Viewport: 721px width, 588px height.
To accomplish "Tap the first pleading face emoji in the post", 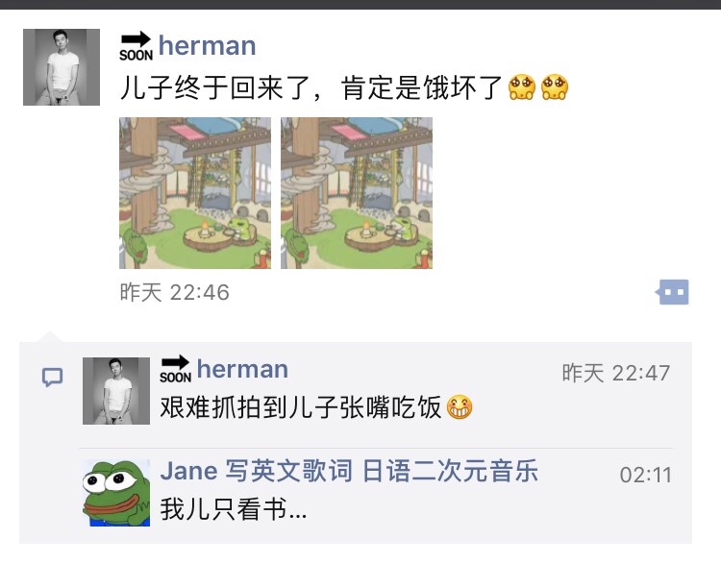I will coord(522,86).
